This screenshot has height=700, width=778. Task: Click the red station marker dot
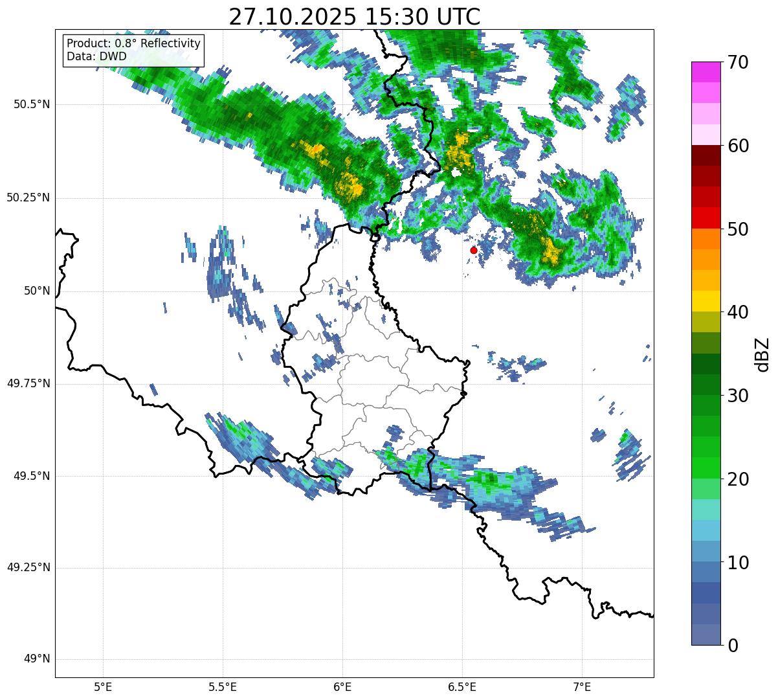point(474,250)
